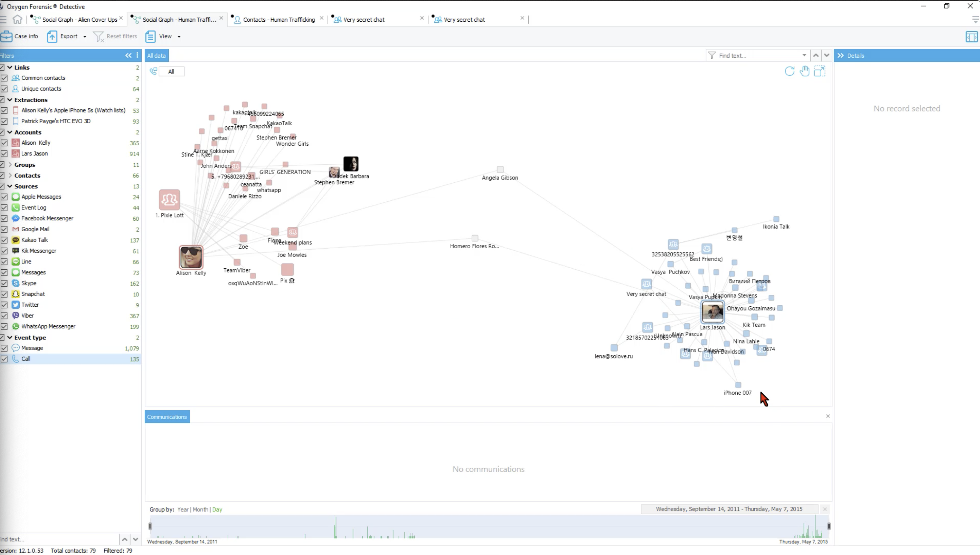
Task: Click the Ikonia Talk node square
Action: (776, 219)
